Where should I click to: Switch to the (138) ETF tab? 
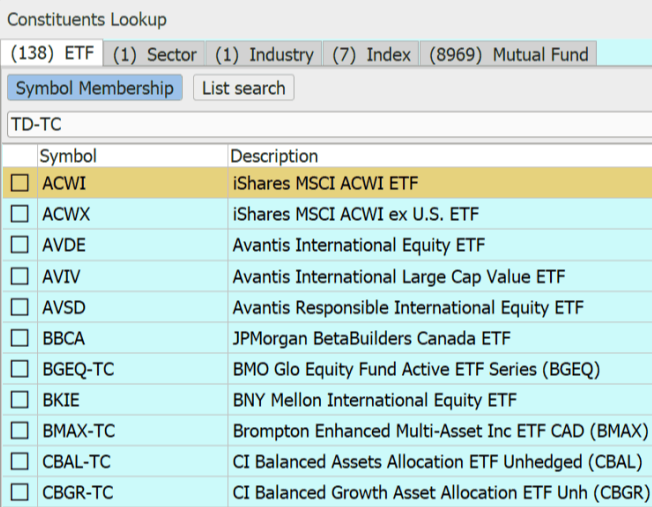click(52, 53)
